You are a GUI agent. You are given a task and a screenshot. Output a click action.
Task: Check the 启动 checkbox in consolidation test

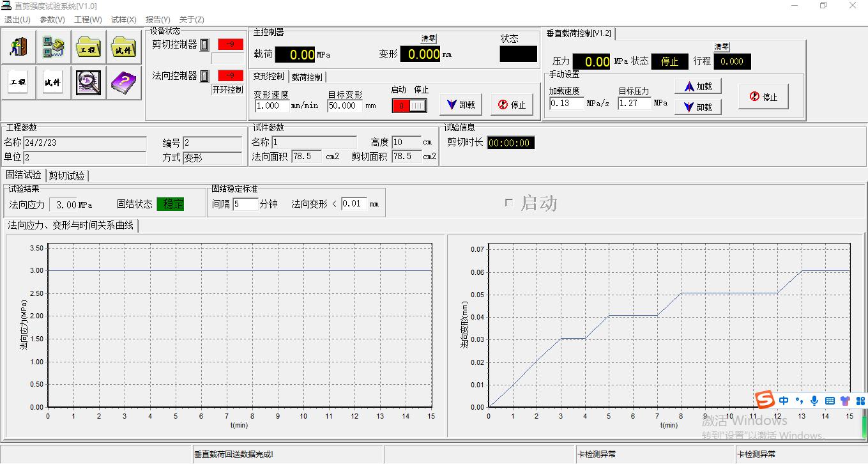pyautogui.click(x=509, y=203)
